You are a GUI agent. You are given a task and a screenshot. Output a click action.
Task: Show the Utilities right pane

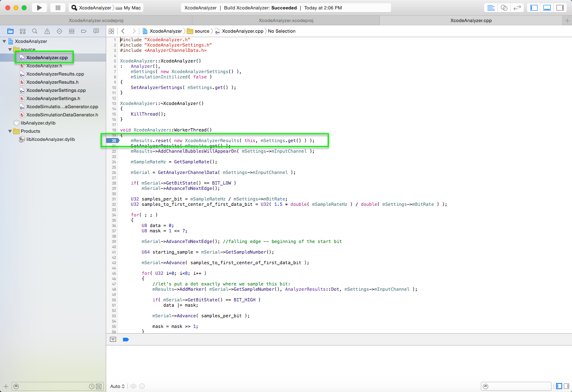560,8
